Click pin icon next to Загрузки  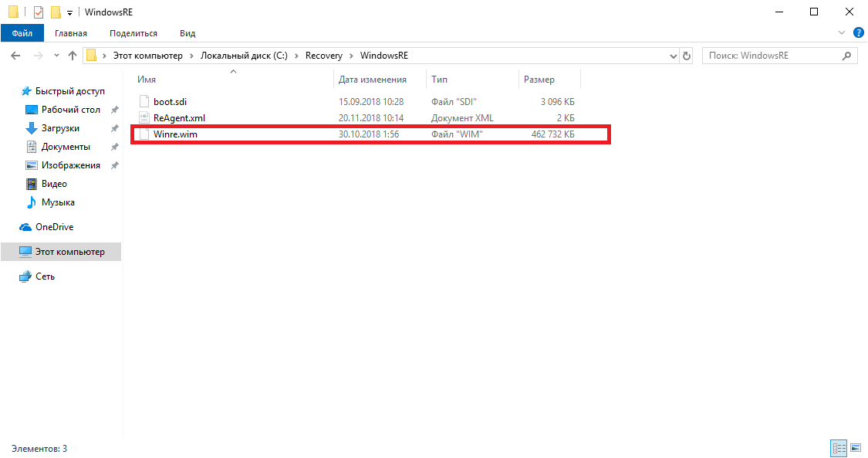pos(115,128)
